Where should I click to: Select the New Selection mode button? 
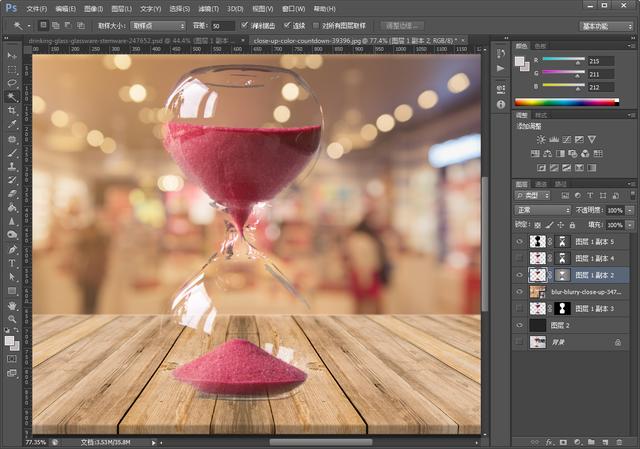point(43,26)
